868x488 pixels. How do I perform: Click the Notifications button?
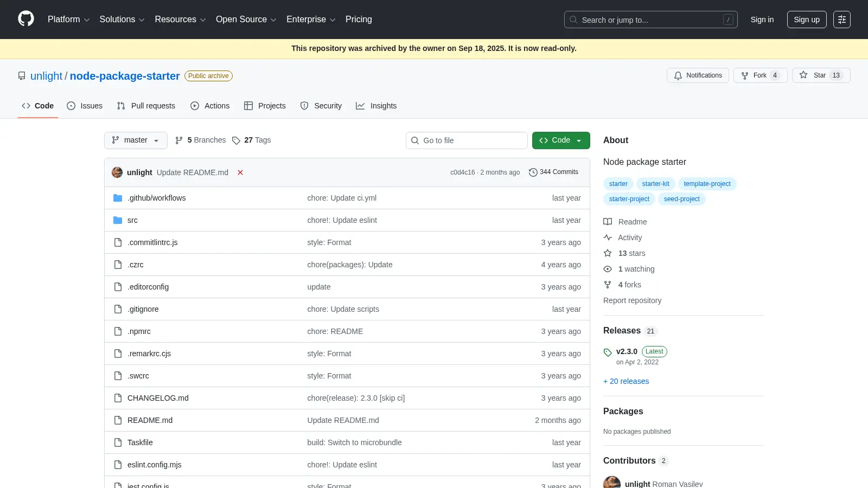point(698,75)
